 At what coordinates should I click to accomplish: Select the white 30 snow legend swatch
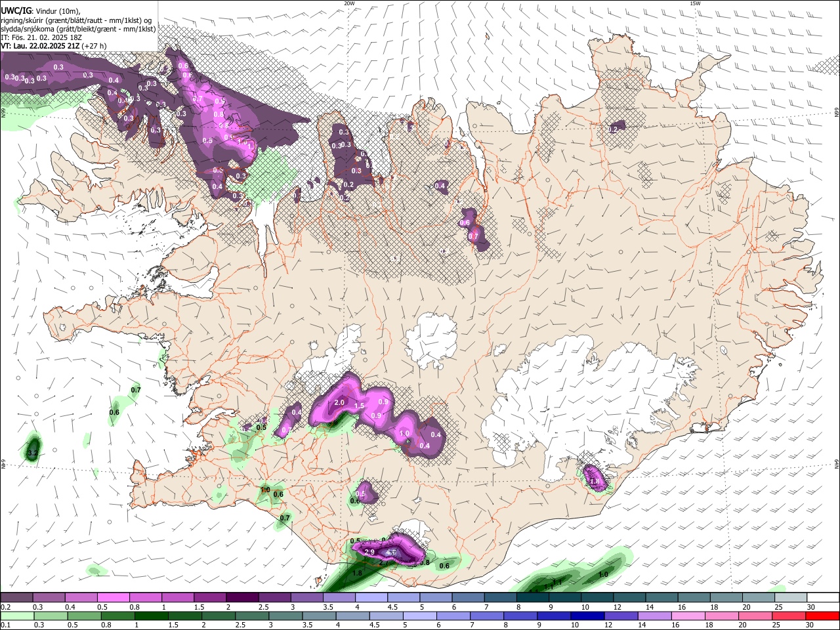[824, 597]
